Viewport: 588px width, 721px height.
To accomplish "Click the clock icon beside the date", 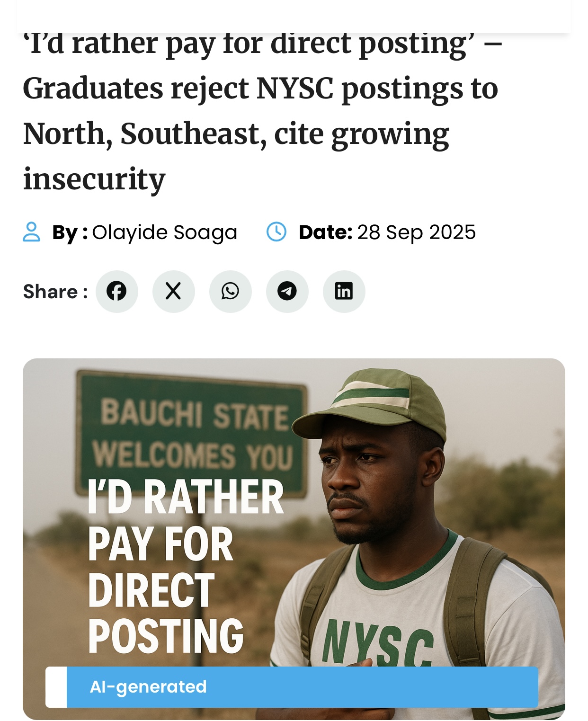I will (x=276, y=232).
